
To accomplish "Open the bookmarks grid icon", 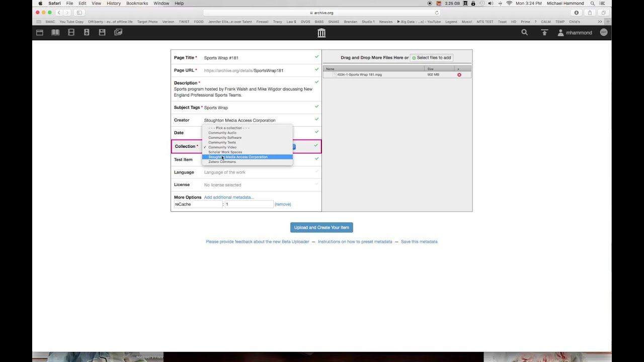I will (x=39, y=22).
